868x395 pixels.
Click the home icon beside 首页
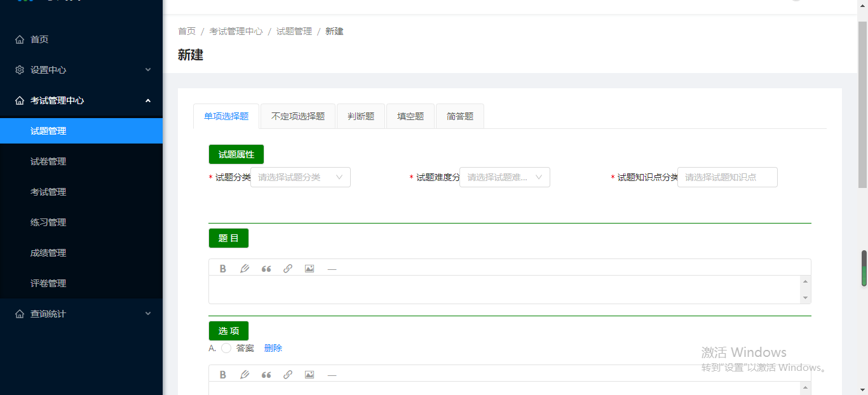(20, 39)
